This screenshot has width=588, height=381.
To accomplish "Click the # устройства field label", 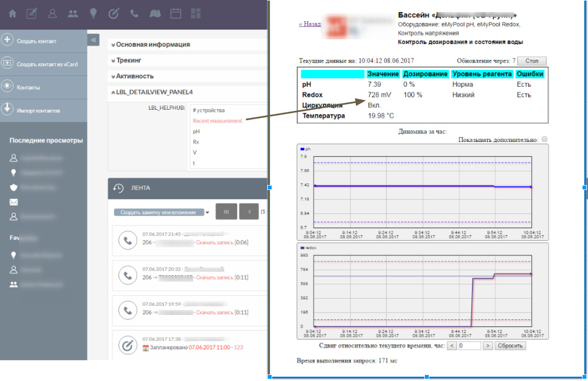I will (x=208, y=110).
